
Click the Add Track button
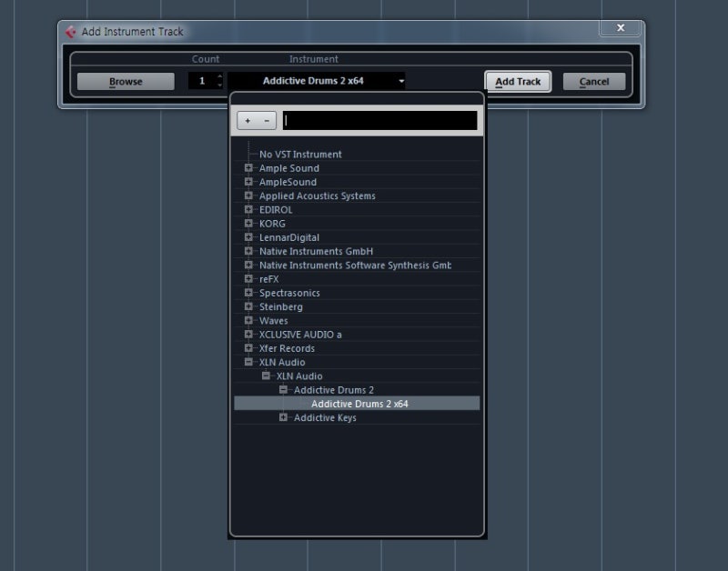[x=518, y=82]
